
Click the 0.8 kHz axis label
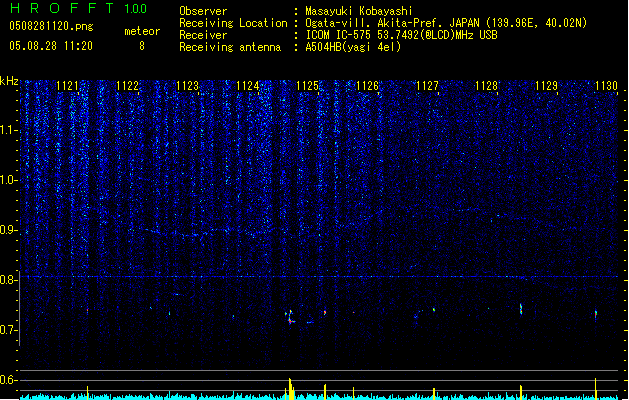(8, 280)
